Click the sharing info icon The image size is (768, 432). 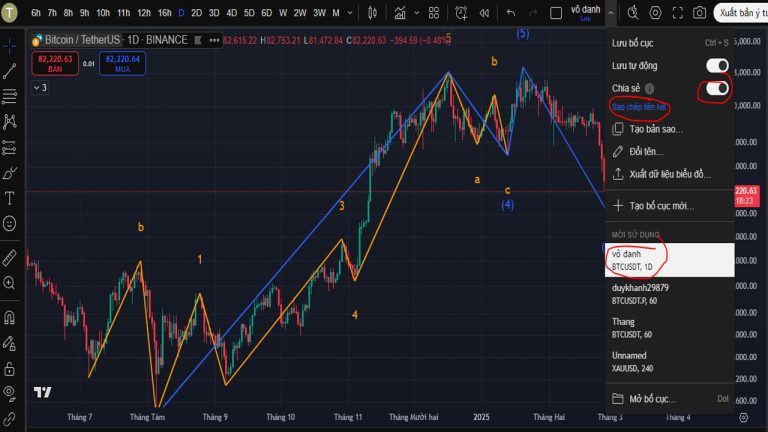click(649, 89)
